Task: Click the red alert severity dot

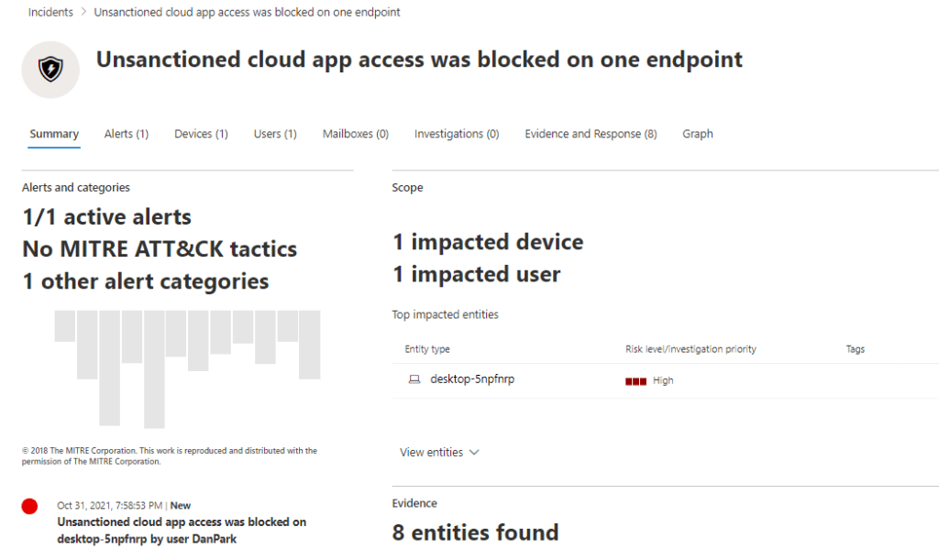Action: click(x=29, y=506)
